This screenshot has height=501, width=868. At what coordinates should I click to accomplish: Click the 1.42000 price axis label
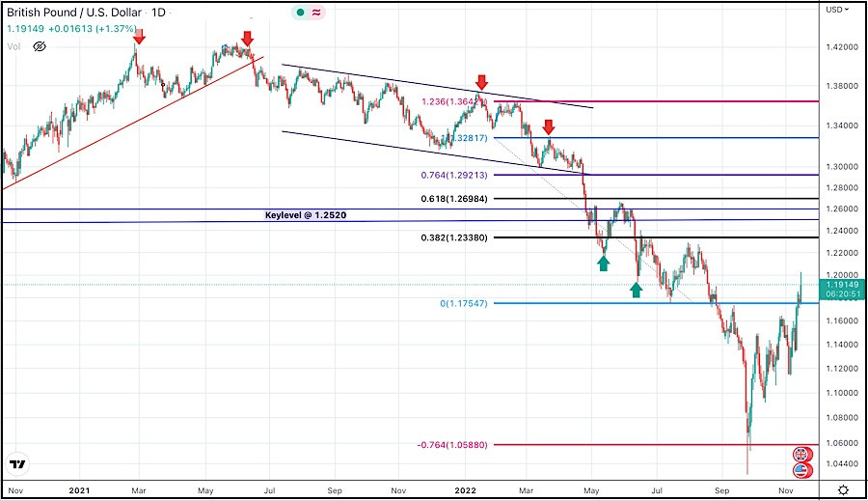coord(842,47)
